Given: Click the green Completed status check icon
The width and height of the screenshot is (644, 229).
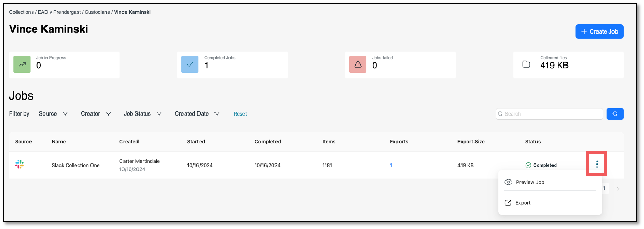Looking at the screenshot, I should click(528, 165).
